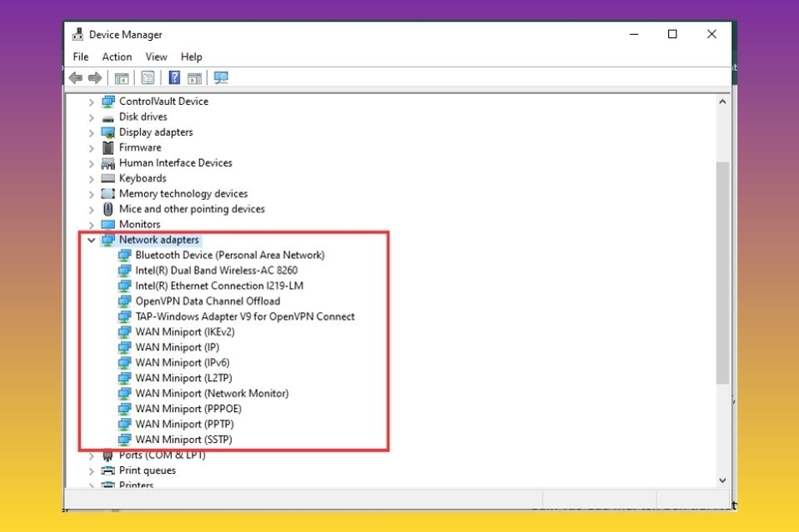
Task: Close the Device Manager window
Action: tap(712, 34)
